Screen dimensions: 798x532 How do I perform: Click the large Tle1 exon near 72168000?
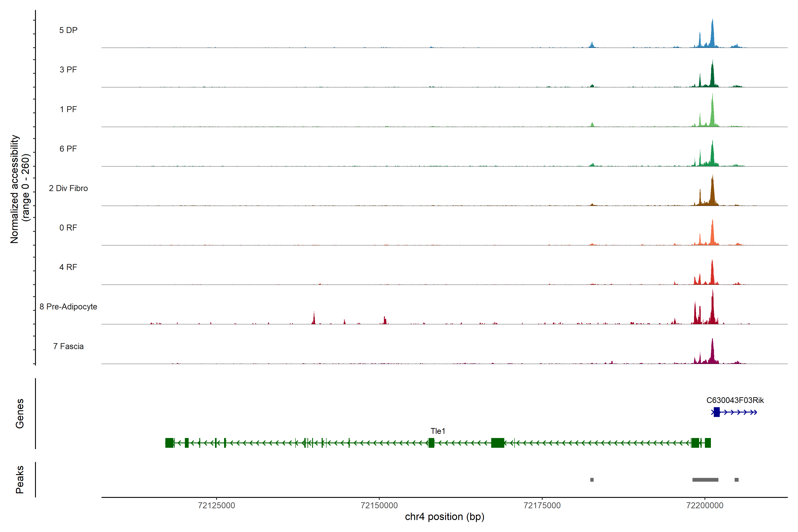pos(497,443)
